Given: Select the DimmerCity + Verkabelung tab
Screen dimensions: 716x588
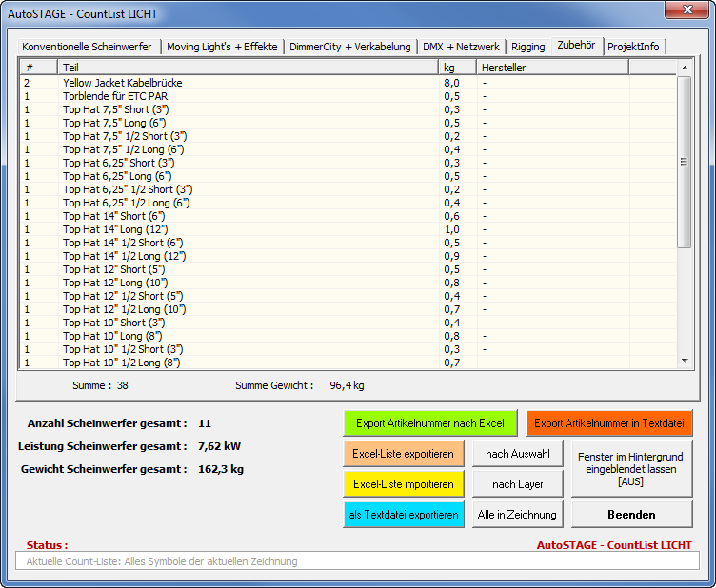Looking at the screenshot, I should 349,47.
